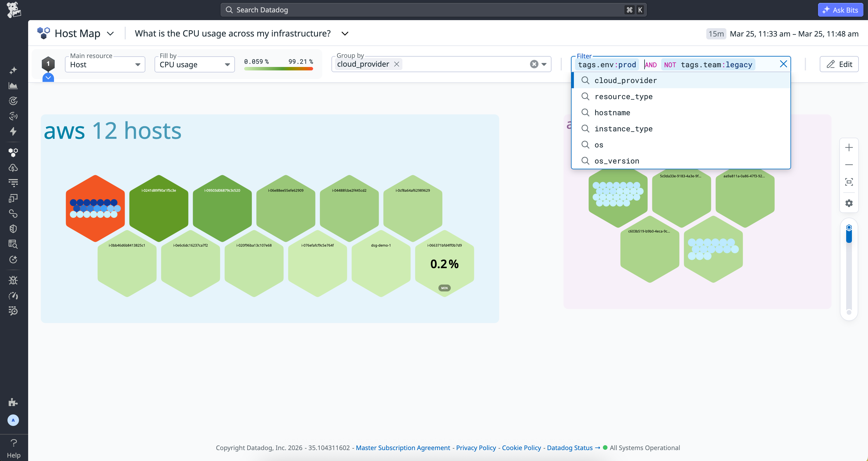
Task: Open the Integrations puzzle piece icon
Action: tap(13, 402)
